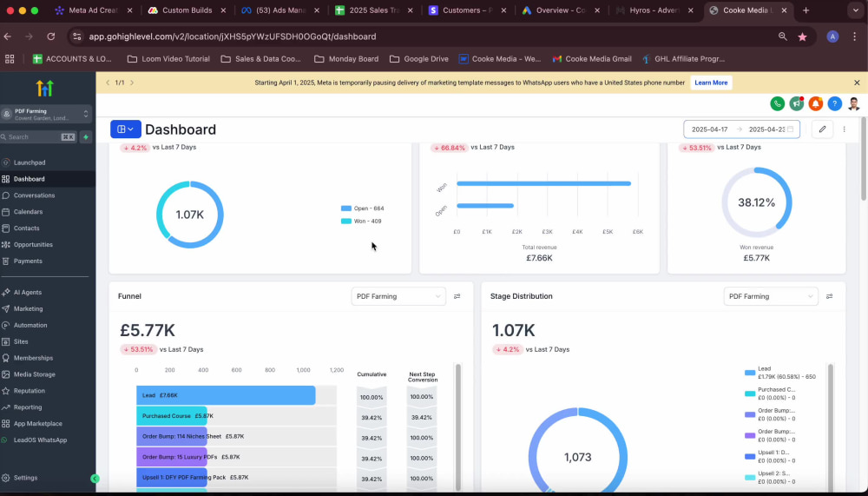Click the calendar icon in date range

(x=791, y=129)
